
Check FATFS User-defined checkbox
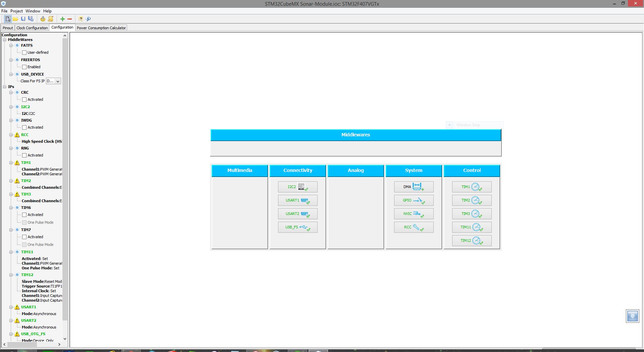(x=24, y=52)
